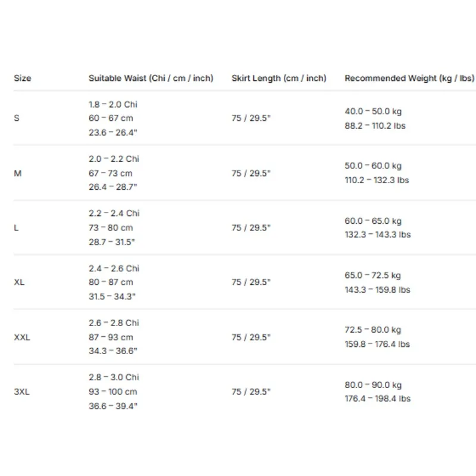Select the XL size row label
The width and height of the screenshot is (476, 476).
[19, 282]
